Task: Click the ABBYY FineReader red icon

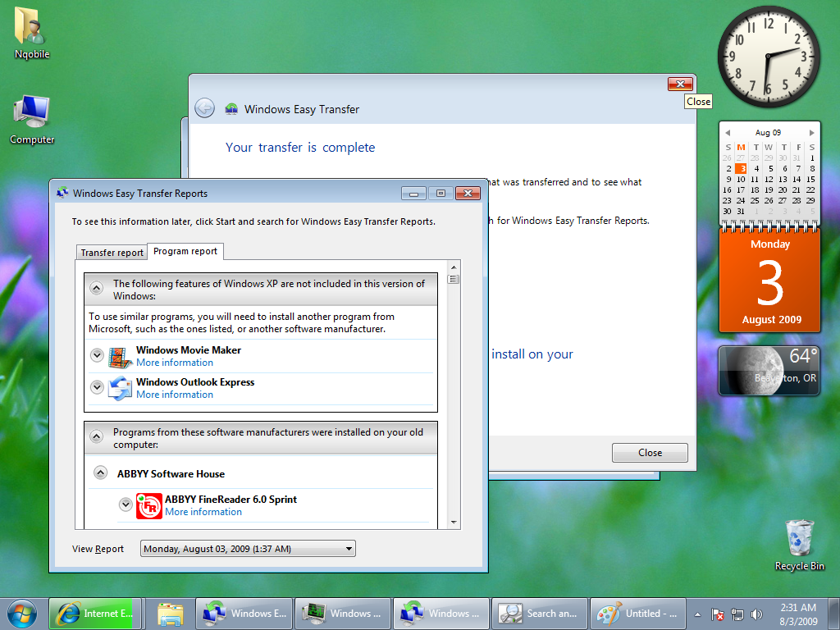Action: click(x=149, y=505)
